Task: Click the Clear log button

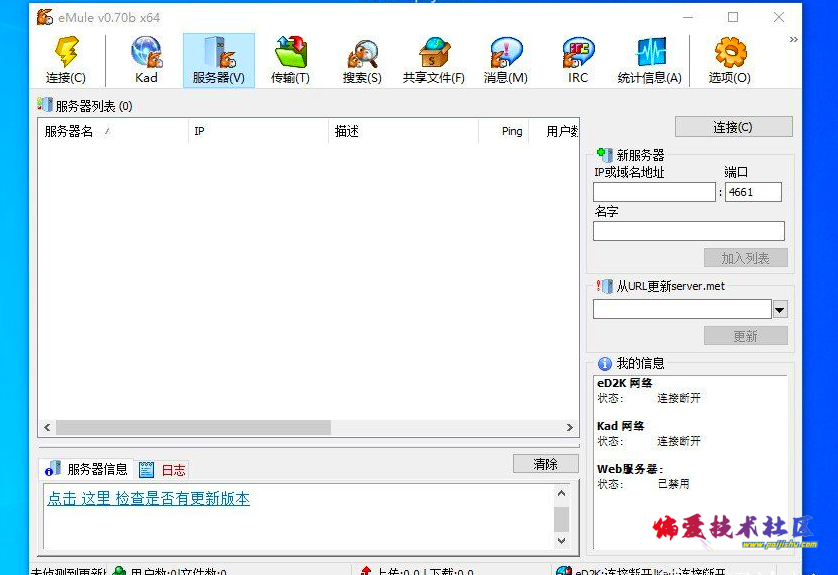Action: 546,464
